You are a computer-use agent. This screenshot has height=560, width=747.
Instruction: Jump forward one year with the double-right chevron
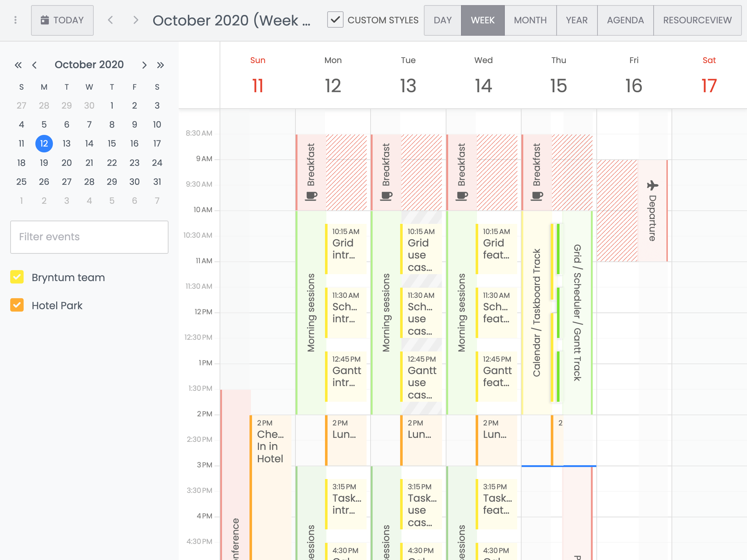click(x=161, y=65)
